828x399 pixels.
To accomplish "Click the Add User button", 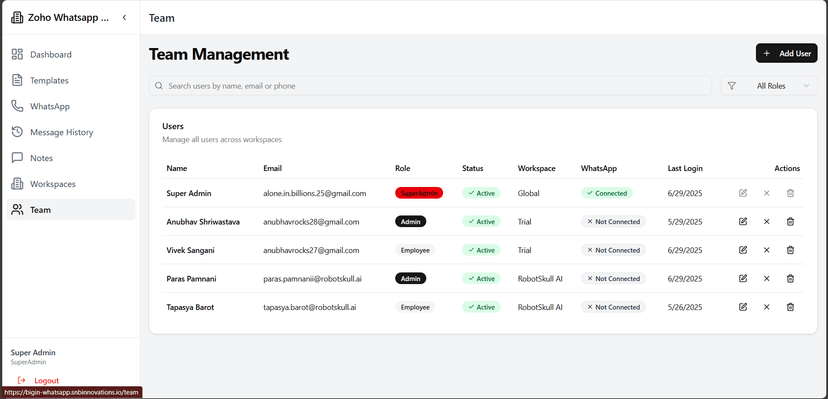I will [x=786, y=53].
